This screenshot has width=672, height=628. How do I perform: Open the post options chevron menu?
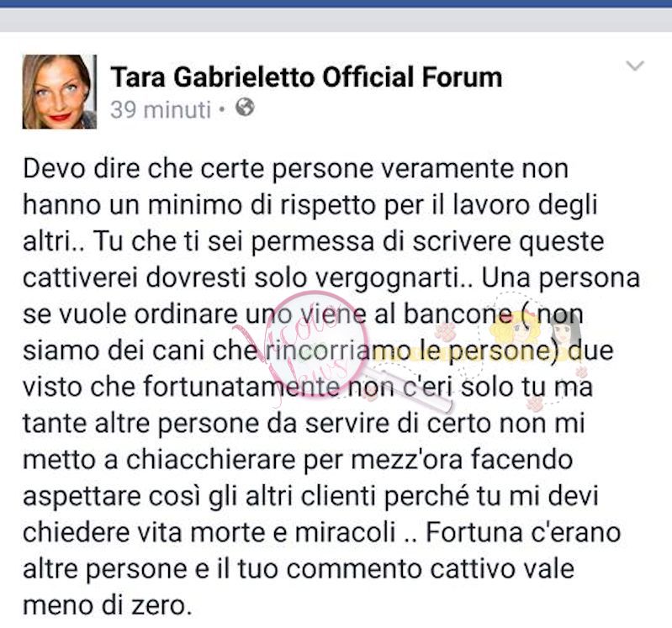tap(635, 66)
